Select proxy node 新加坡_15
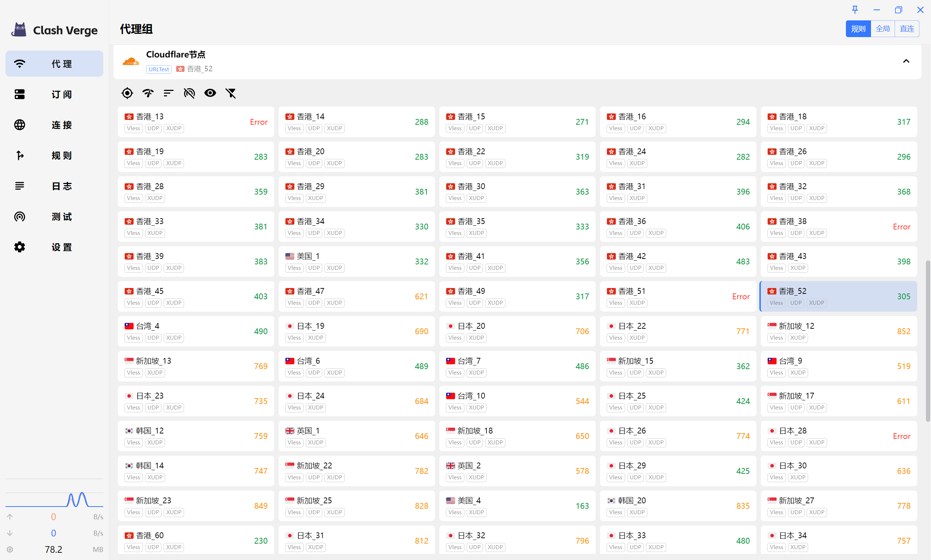Screen dimensions: 931x560 pos(678,366)
